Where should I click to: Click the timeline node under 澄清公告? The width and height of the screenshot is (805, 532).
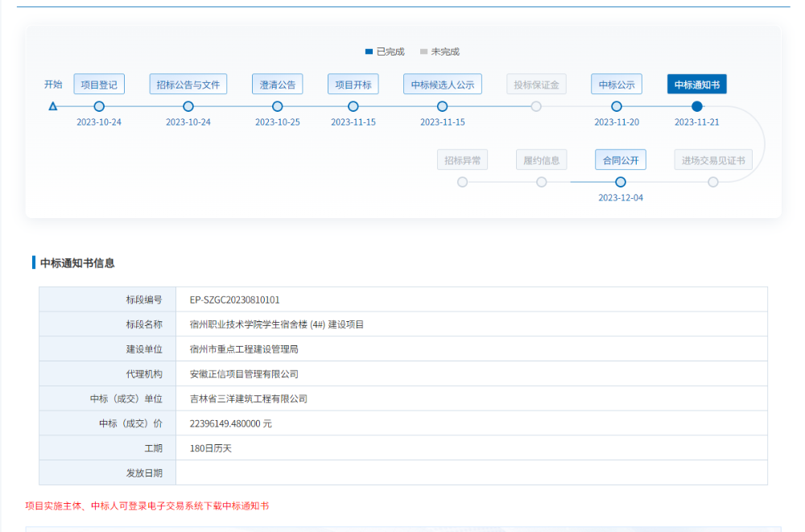point(277,106)
